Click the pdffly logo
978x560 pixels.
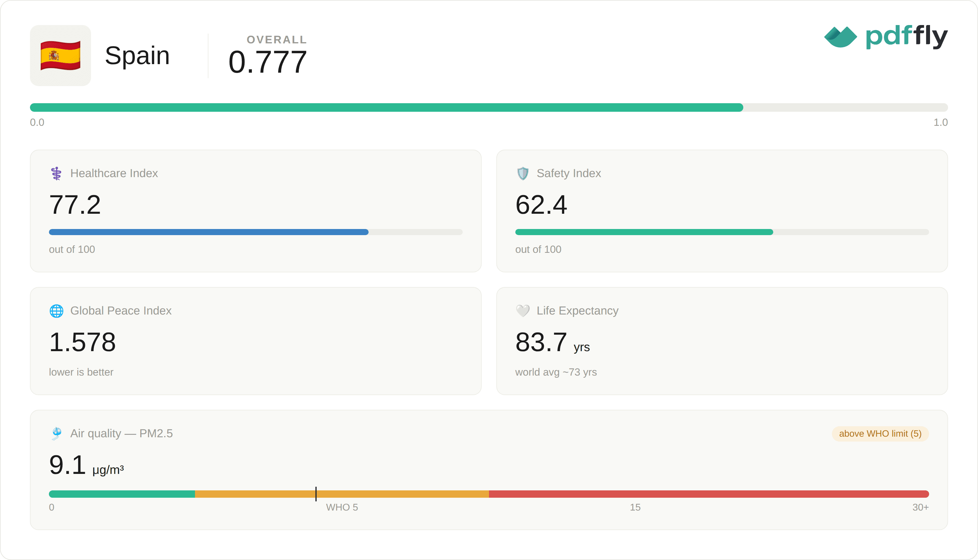click(x=886, y=37)
